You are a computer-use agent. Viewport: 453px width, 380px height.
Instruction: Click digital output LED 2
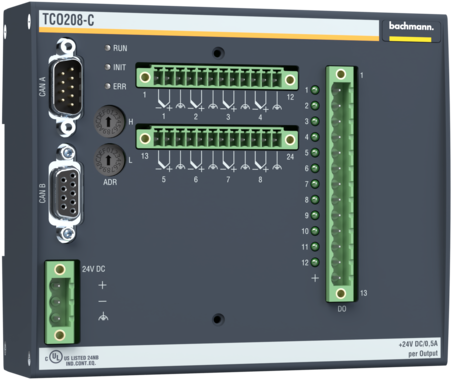click(x=315, y=106)
